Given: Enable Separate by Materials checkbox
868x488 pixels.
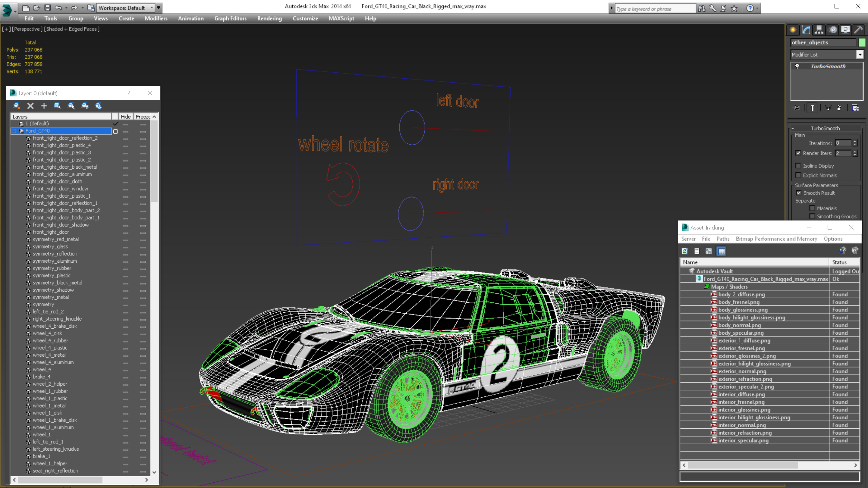Looking at the screenshot, I should (813, 208).
